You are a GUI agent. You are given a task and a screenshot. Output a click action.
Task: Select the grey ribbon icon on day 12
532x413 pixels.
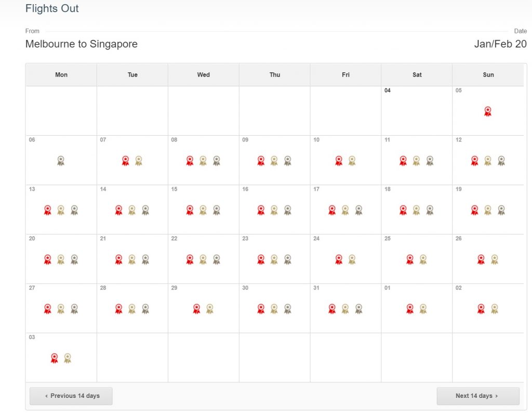tap(501, 161)
